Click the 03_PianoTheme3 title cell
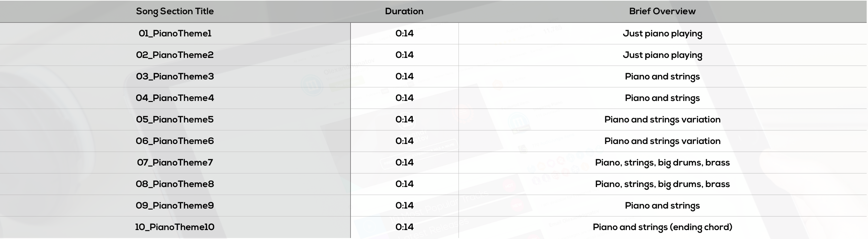This screenshot has width=868, height=239. (x=175, y=76)
